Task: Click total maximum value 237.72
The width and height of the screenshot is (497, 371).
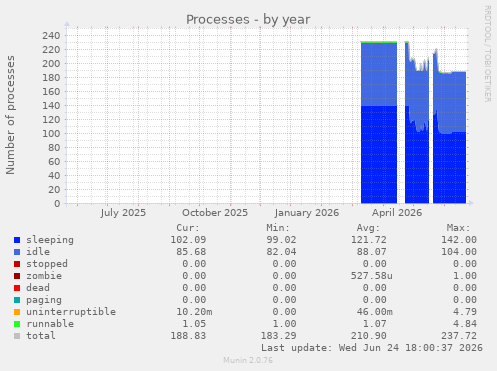Action: tap(459, 336)
